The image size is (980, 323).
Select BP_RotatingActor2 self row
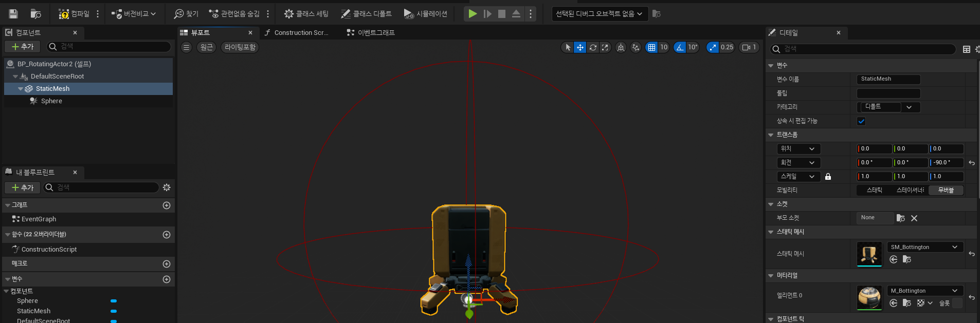click(x=88, y=64)
